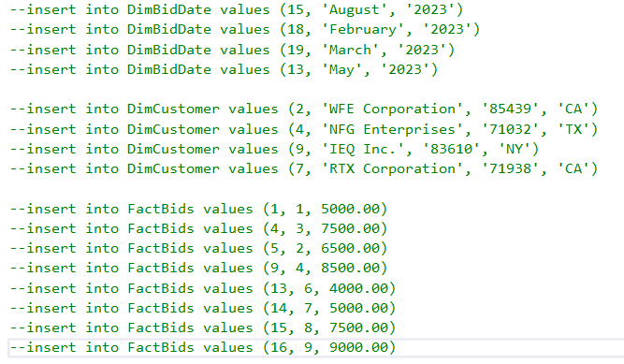Click the FactBids line with values (9, 4, 8500.00)
The height and width of the screenshot is (364, 624).
pos(198,268)
